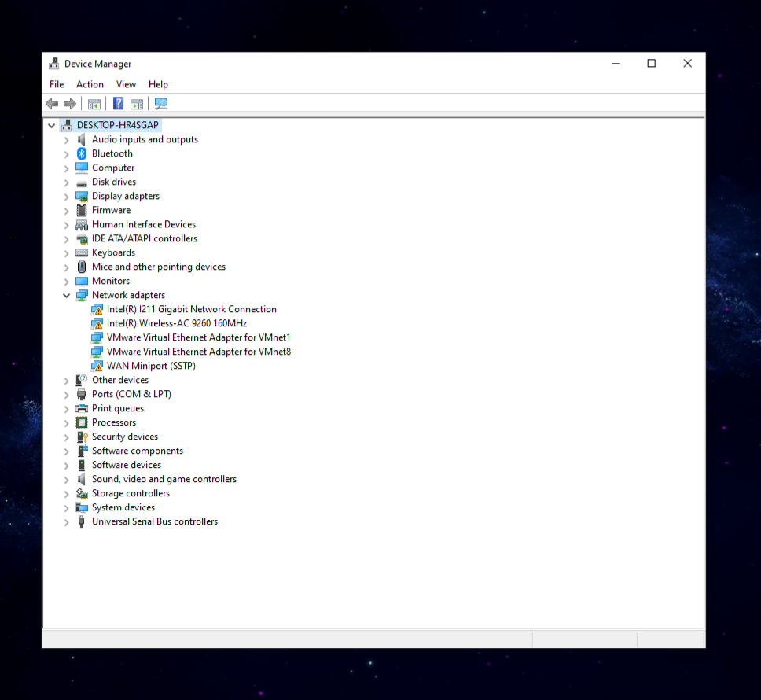Select the Human Interface Devices label

pyautogui.click(x=144, y=224)
